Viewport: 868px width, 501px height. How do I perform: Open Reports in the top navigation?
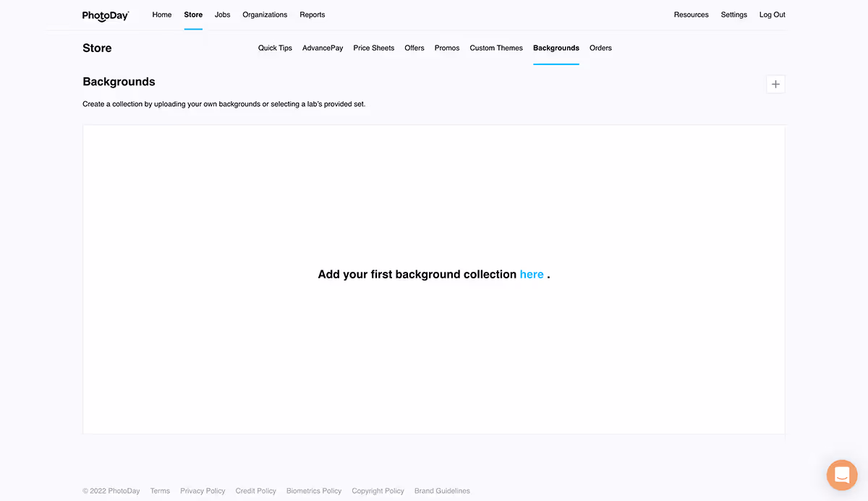tap(312, 14)
